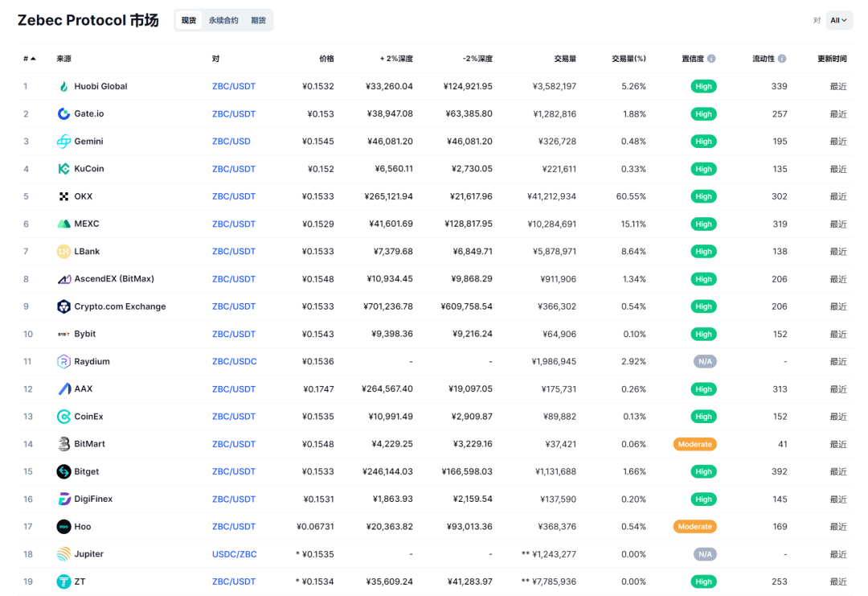Select the 现货 tab
The image size is (868, 596).
click(x=188, y=19)
